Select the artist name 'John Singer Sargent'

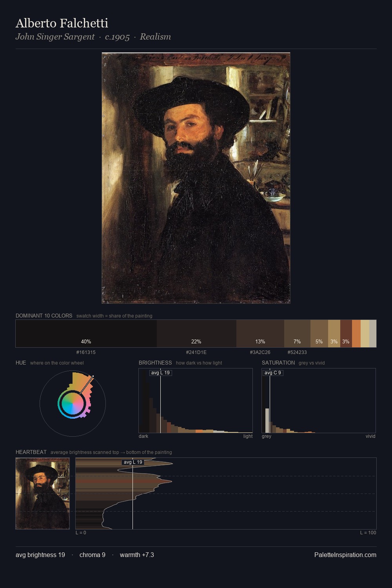tap(55, 37)
